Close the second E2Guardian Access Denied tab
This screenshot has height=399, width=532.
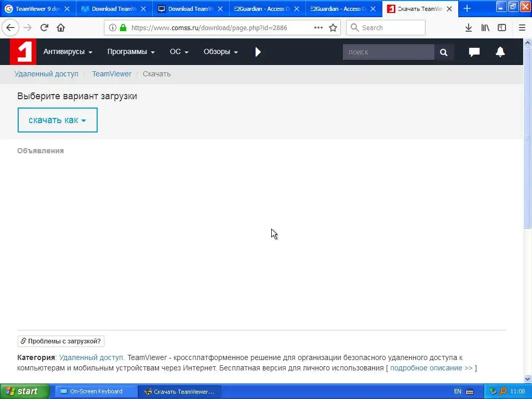point(373,9)
